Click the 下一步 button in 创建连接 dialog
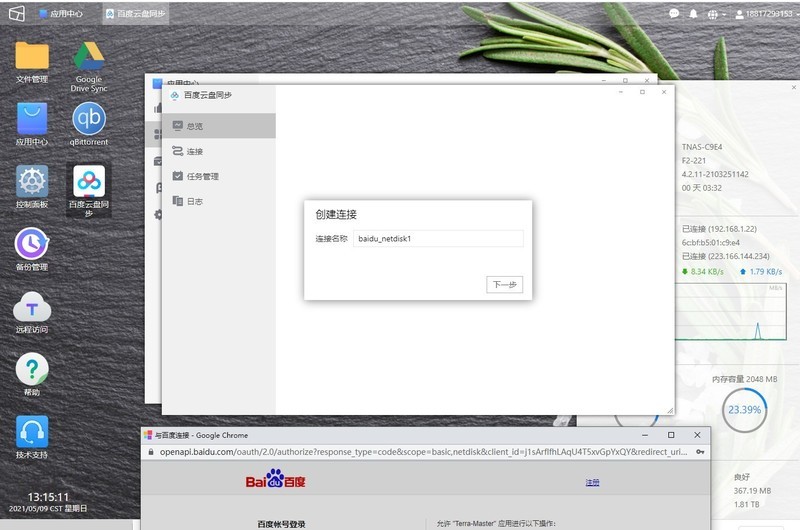Viewport: 800px width, 530px height. 505,285
